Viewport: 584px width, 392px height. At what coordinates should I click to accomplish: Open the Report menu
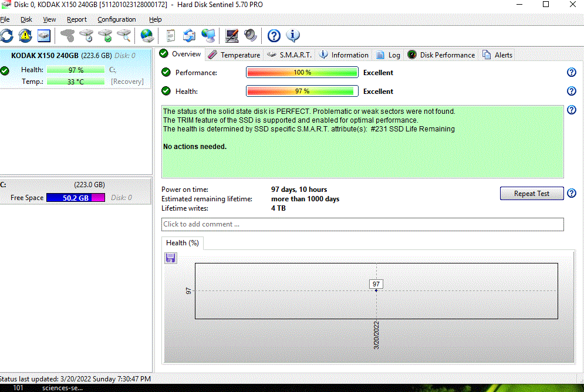pos(77,19)
